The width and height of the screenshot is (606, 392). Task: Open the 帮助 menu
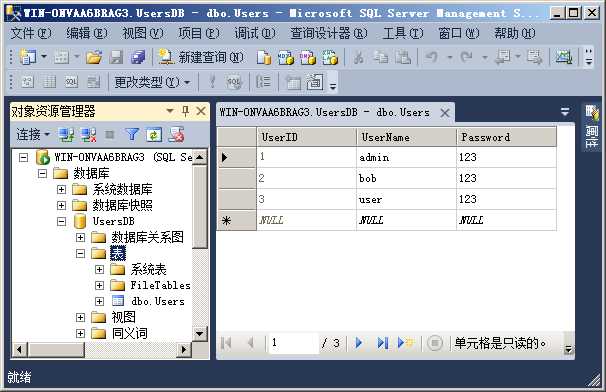tap(515, 33)
